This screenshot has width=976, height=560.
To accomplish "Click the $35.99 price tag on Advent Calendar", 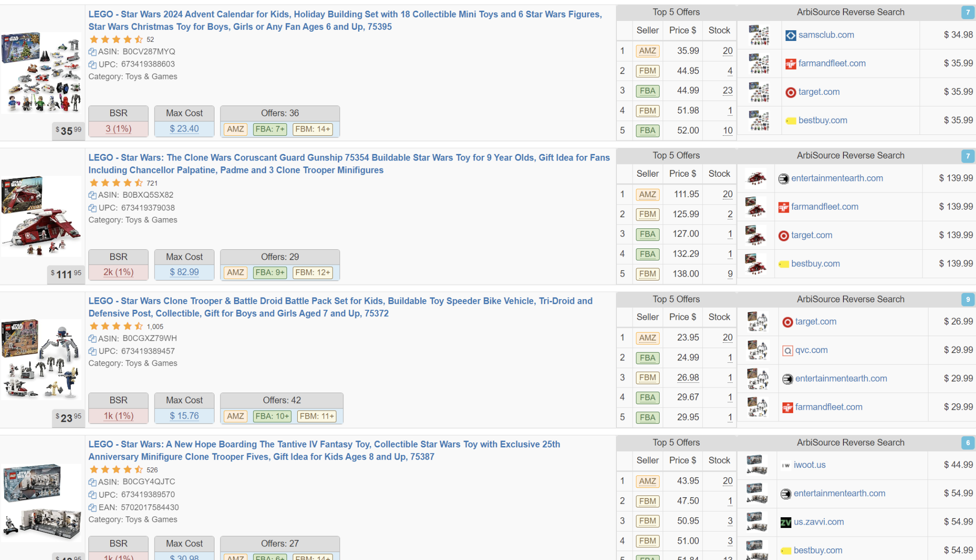I will (x=68, y=131).
